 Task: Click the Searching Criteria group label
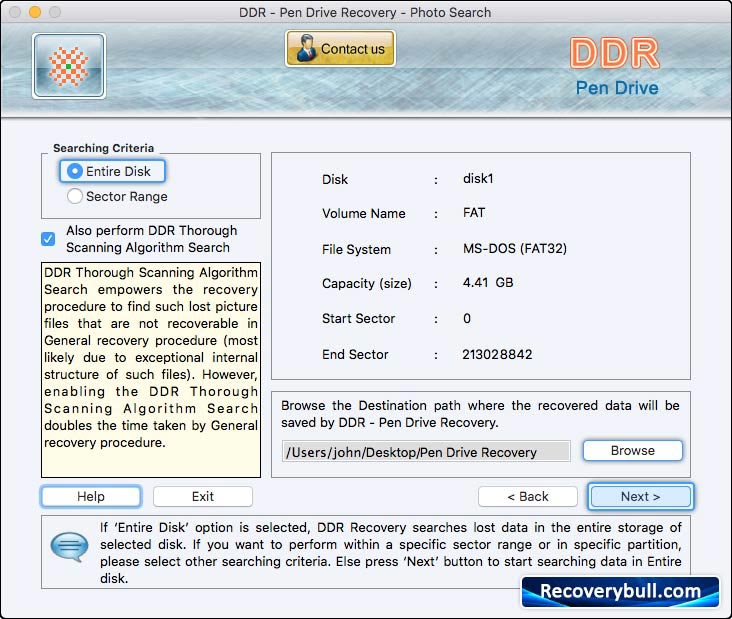[x=103, y=148]
